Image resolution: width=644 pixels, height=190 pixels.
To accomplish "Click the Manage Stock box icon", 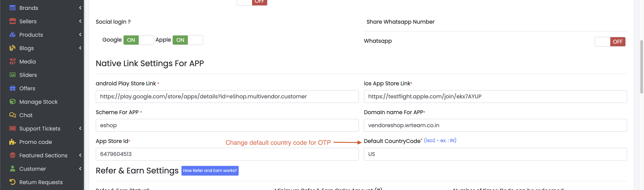I will pos(12,102).
